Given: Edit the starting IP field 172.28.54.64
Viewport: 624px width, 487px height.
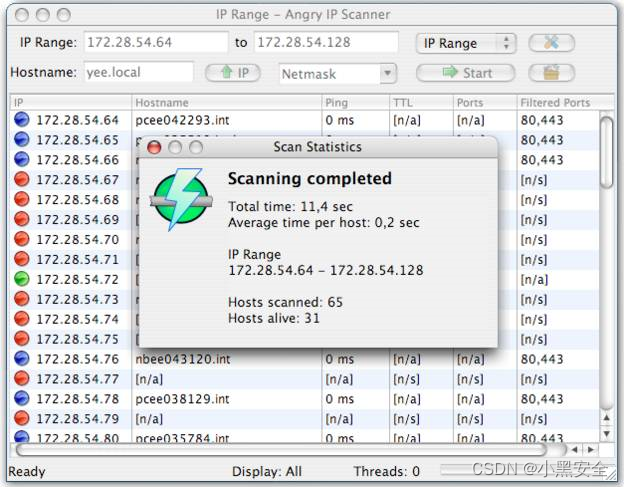Looking at the screenshot, I should (x=156, y=42).
